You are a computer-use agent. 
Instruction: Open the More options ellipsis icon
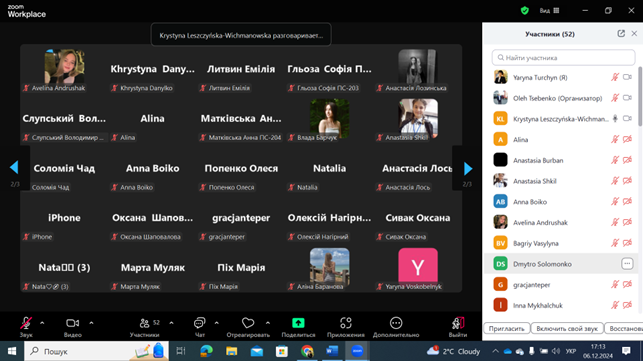click(396, 323)
